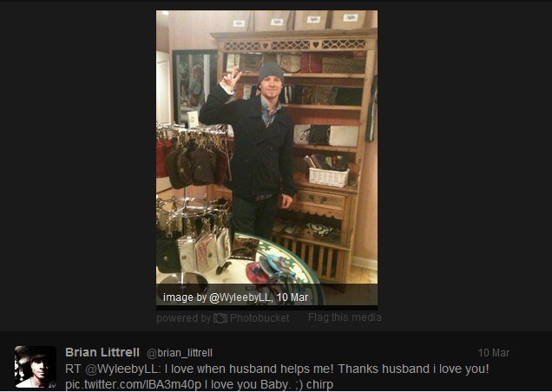This screenshot has height=392, width=552.
Task: Open Brian Littrell's profile avatar
Action: [36, 367]
